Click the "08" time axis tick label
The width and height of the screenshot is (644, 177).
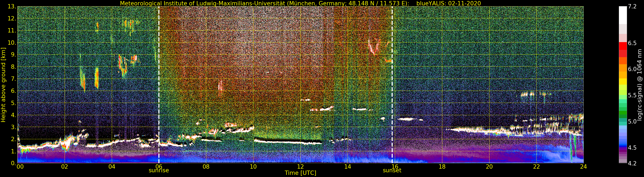point(206,167)
